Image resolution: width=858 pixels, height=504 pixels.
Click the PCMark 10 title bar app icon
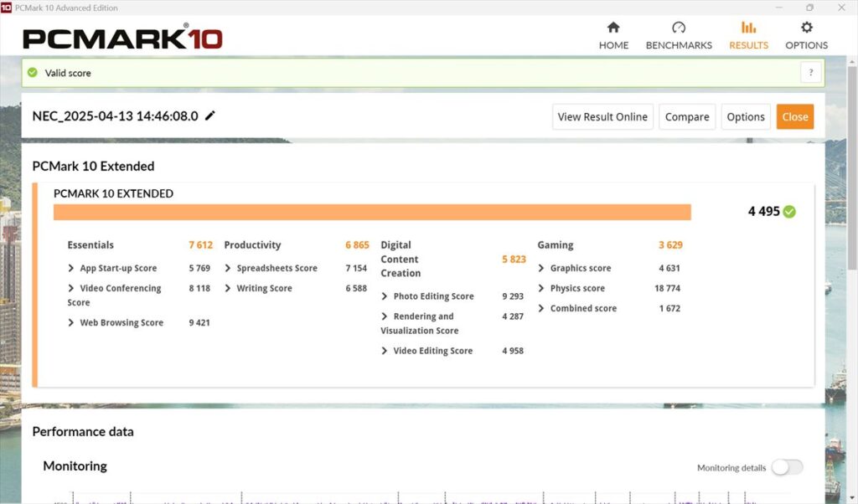coord(6,8)
